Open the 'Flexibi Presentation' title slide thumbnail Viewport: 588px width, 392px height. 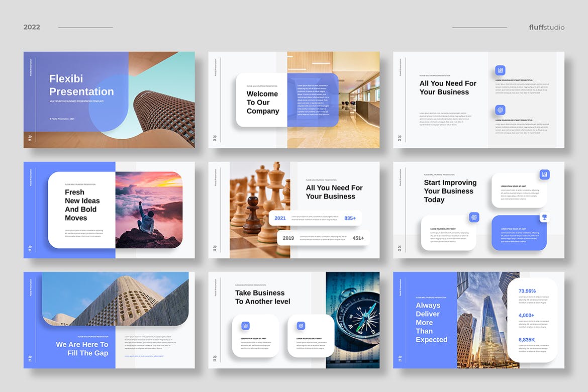(109, 100)
